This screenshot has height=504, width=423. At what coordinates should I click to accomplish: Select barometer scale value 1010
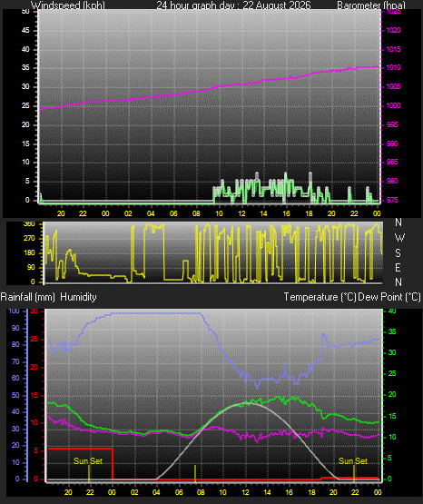point(393,67)
